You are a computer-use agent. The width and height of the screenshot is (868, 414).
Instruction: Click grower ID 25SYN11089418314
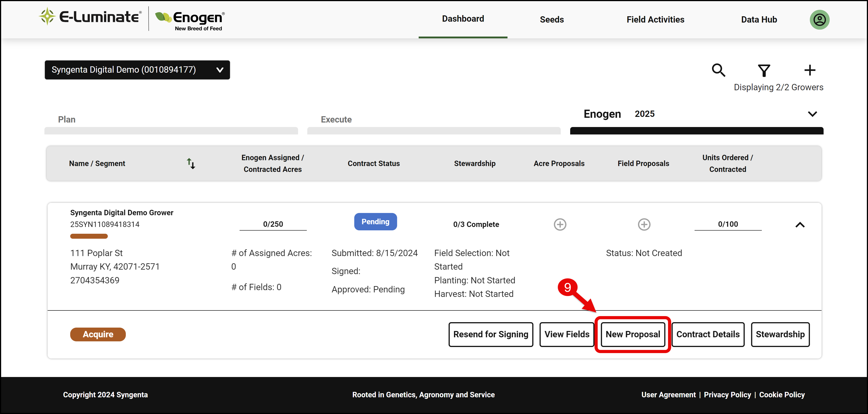(104, 224)
